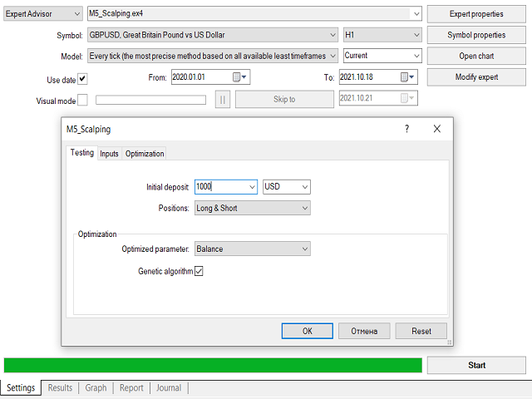Switch to the Journal tab
This screenshot has height=399, width=532.
pos(169,387)
